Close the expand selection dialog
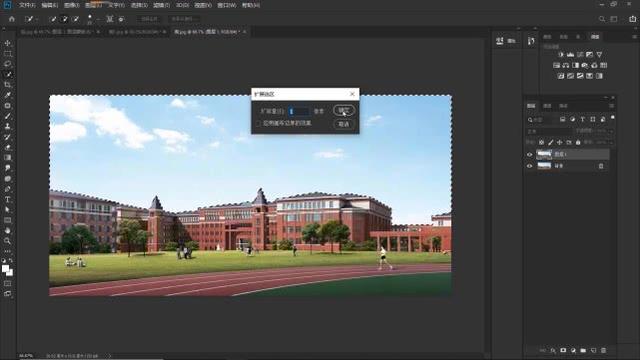The width and height of the screenshot is (640, 360). click(352, 94)
